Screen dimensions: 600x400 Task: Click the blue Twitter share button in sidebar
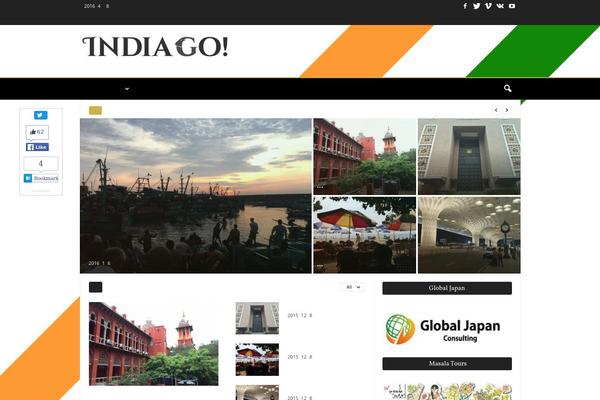(41, 115)
